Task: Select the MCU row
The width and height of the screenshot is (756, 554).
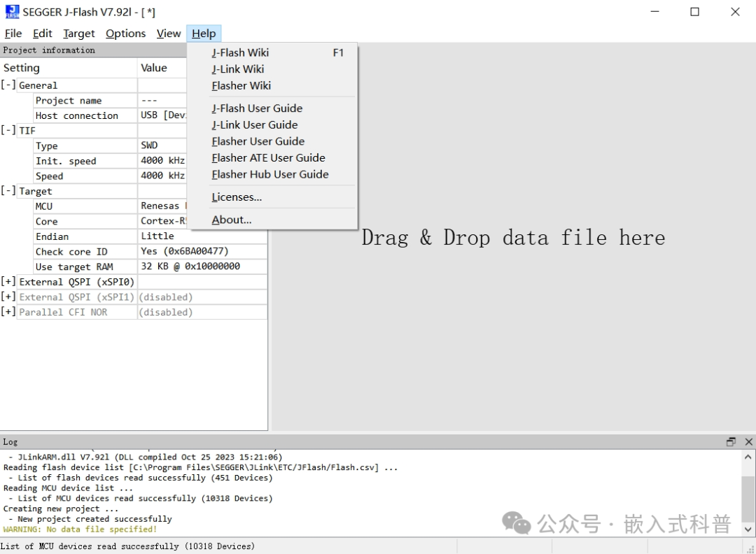Action: click(x=110, y=206)
